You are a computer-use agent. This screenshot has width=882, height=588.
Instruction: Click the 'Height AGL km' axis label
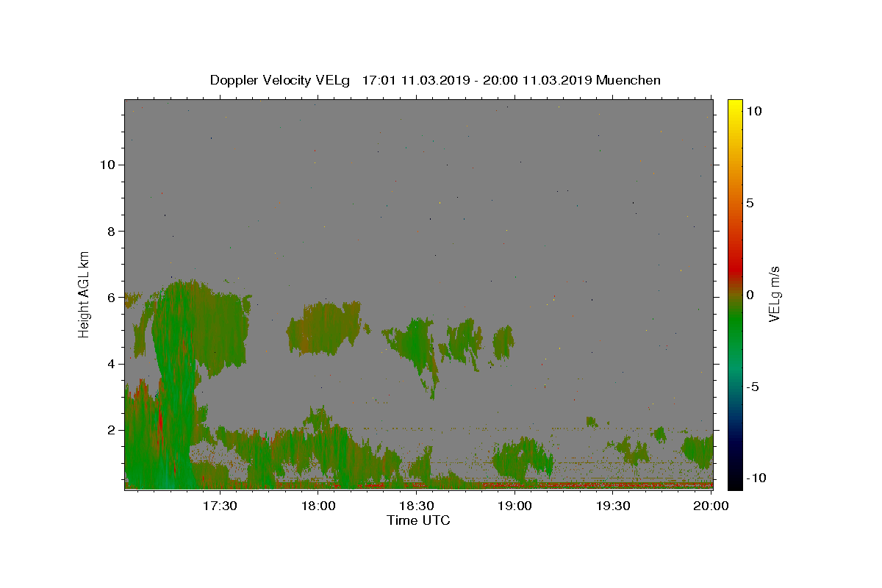tap(85, 293)
